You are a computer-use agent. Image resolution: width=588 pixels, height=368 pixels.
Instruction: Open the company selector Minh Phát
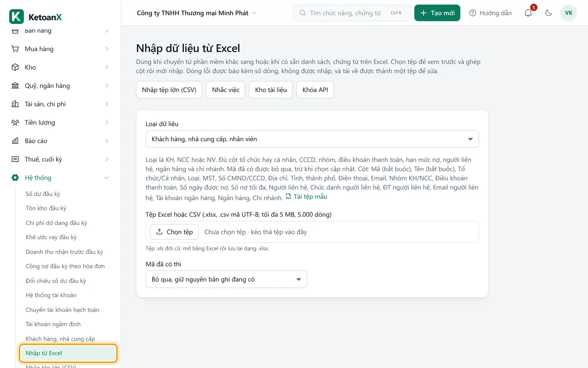(x=197, y=13)
